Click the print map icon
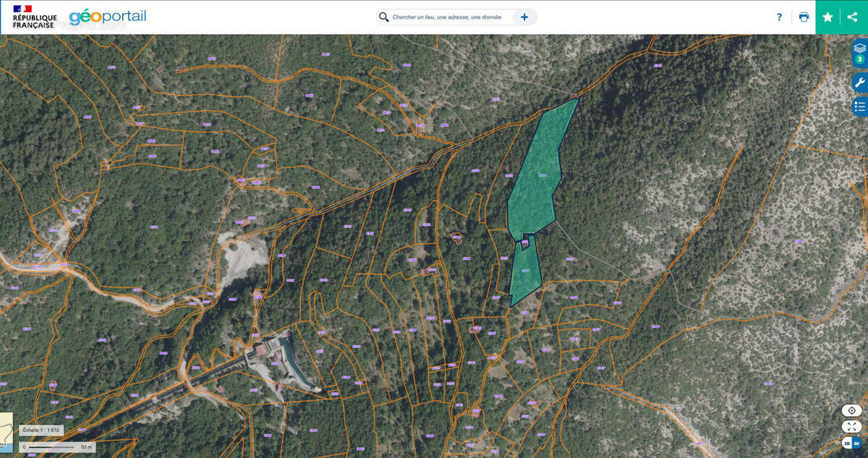This screenshot has height=458, width=868. 804,17
